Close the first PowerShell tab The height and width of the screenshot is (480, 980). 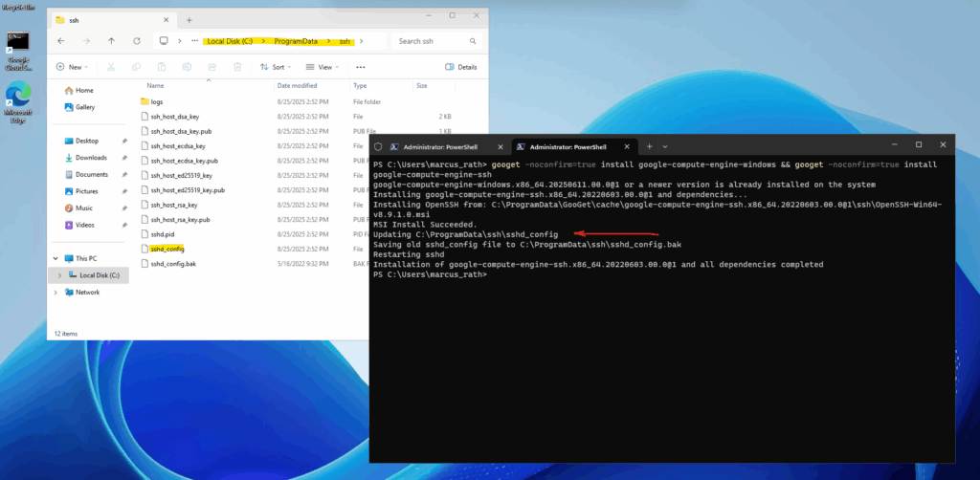[x=500, y=146]
